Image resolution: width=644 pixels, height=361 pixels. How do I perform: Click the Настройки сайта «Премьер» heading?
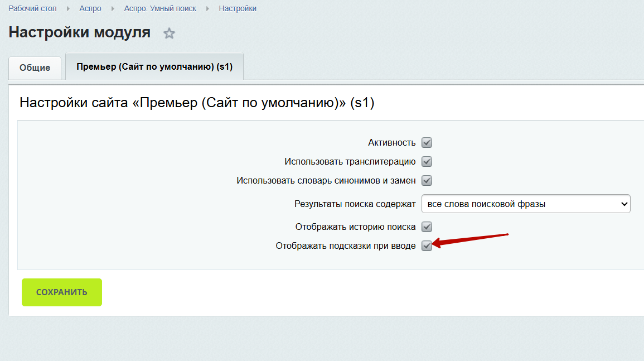(197, 102)
